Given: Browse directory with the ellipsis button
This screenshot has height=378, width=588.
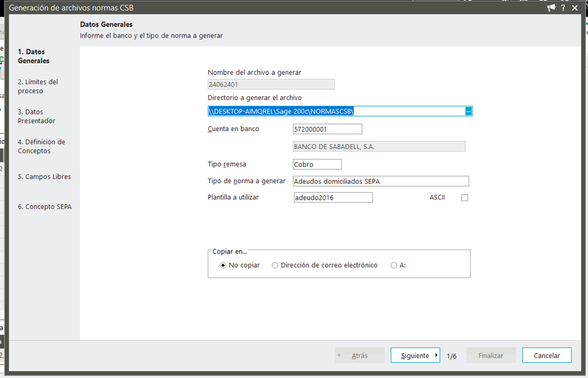Looking at the screenshot, I should pos(469,111).
